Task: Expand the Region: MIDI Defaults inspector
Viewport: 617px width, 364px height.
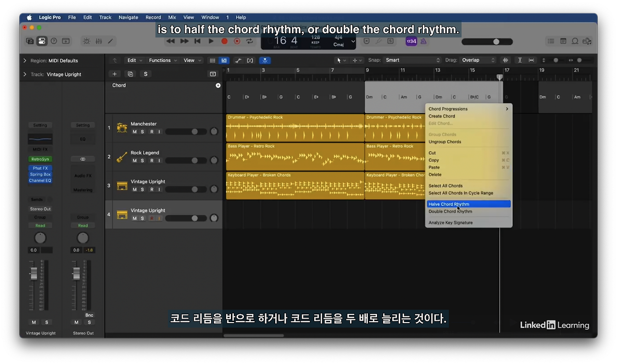Action: 25,61
